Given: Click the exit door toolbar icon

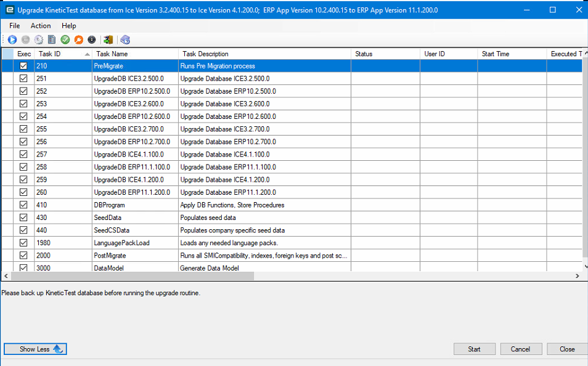Looking at the screenshot, I should [108, 39].
